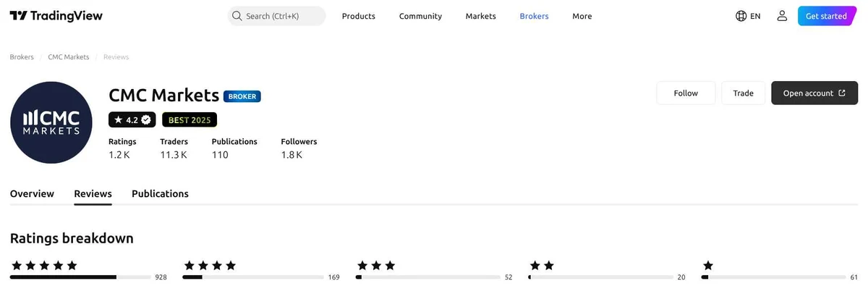Expand the More menu

tap(582, 16)
